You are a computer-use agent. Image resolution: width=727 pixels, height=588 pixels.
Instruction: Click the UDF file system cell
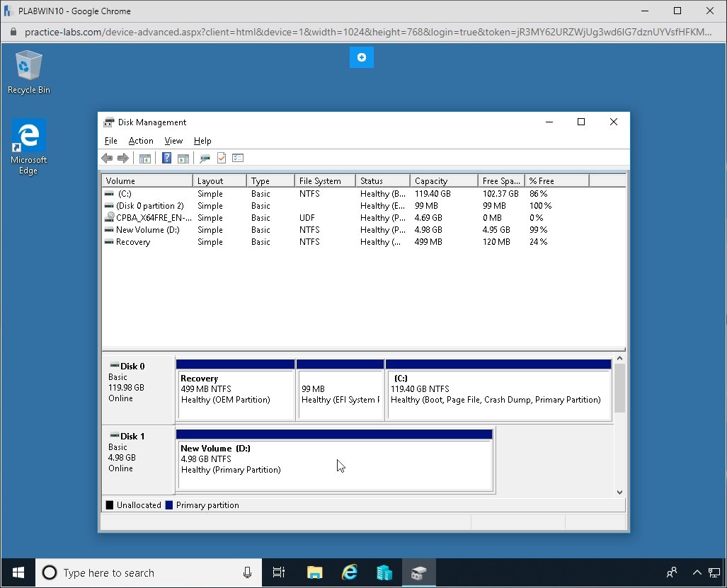point(307,218)
